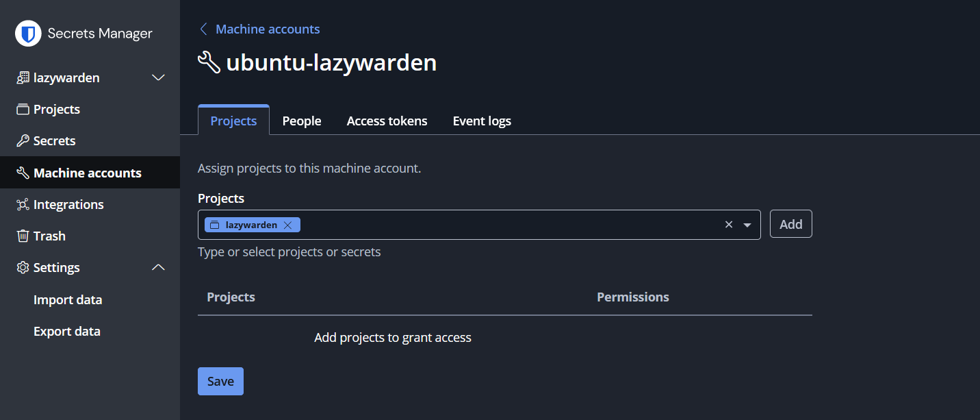The height and width of the screenshot is (420, 980).
Task: Click the folder icon inside lazywarden chip
Action: pos(214,225)
